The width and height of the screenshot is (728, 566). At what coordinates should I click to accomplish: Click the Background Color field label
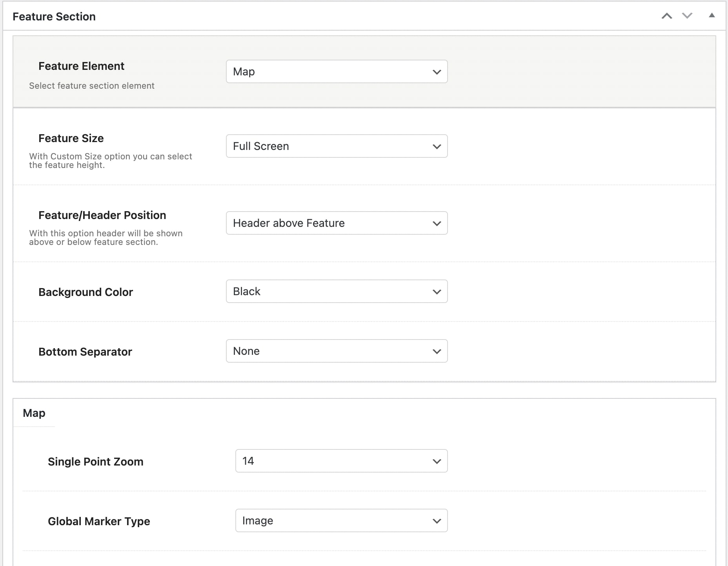(86, 292)
